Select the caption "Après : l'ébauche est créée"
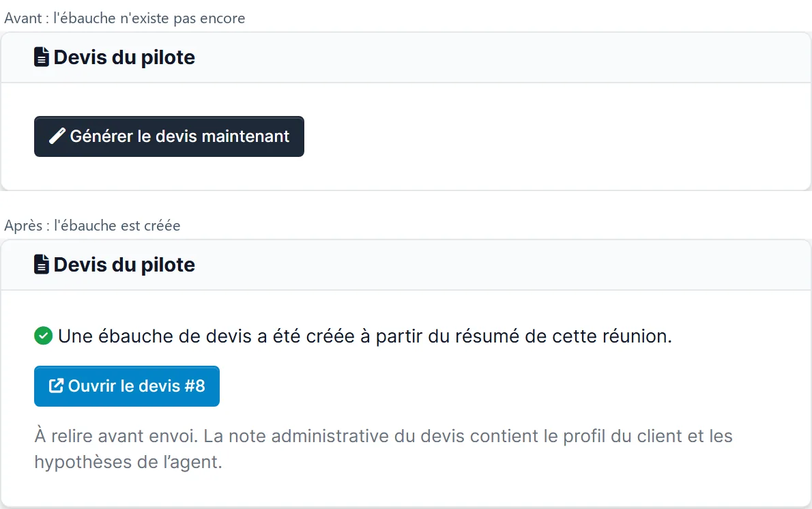This screenshot has height=509, width=812. click(92, 225)
